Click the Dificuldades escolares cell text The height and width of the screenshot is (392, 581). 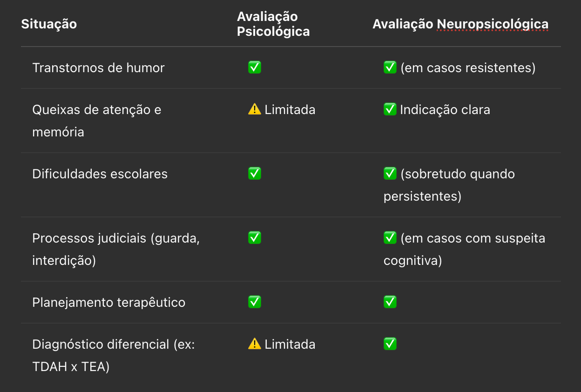click(x=100, y=174)
